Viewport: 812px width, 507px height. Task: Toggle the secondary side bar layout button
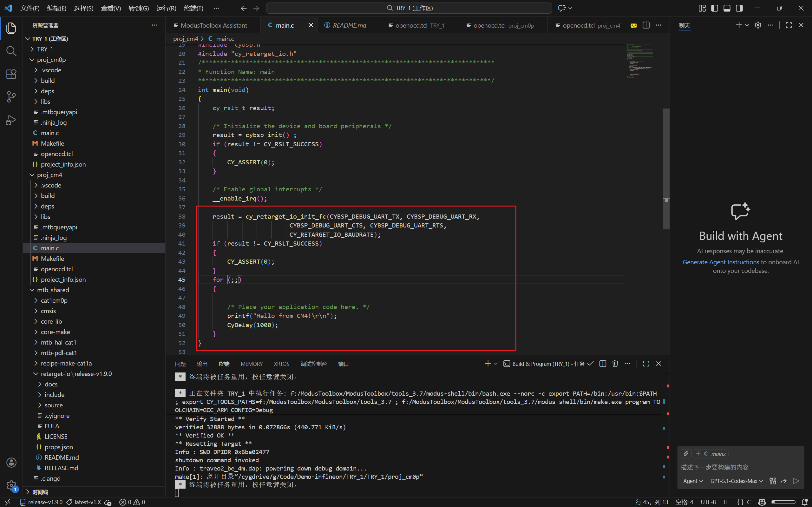click(739, 8)
